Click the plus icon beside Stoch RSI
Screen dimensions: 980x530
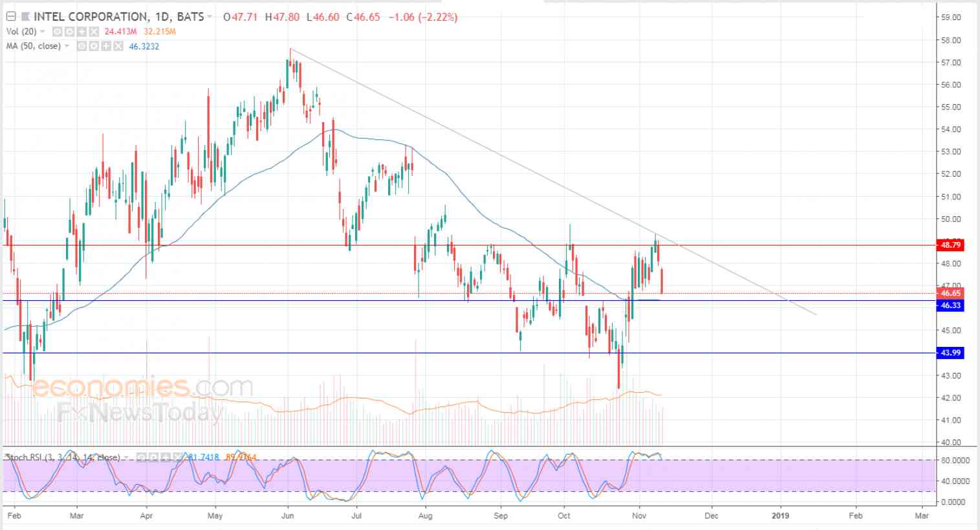click(166, 458)
